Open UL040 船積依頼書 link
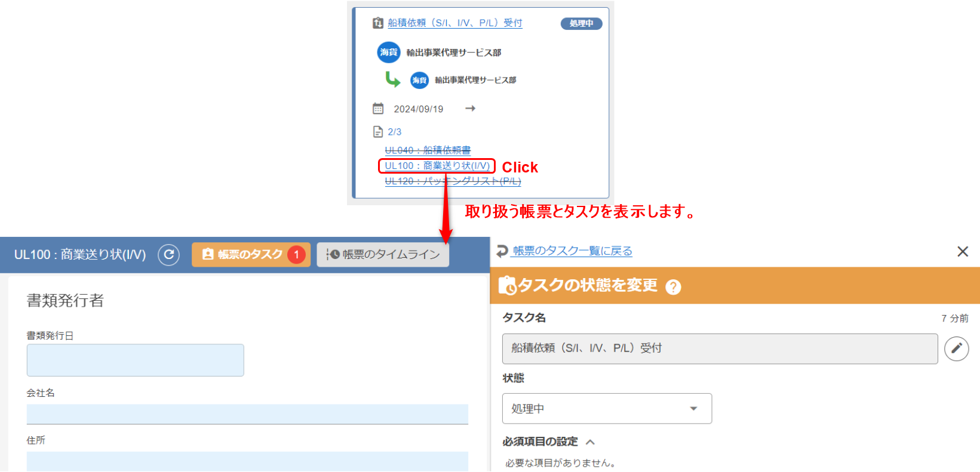Image resolution: width=980 pixels, height=472 pixels. coord(428,150)
